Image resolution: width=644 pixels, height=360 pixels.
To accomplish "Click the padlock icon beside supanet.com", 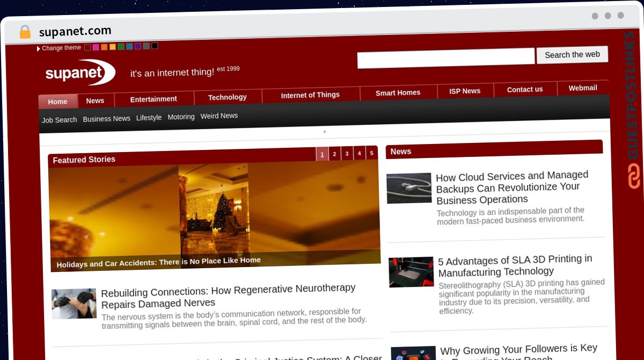I will tap(25, 32).
